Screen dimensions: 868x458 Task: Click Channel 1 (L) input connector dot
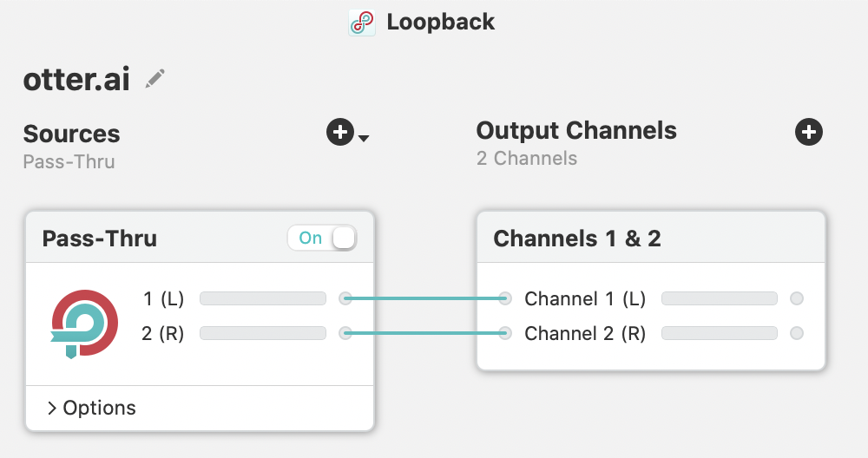coord(505,299)
